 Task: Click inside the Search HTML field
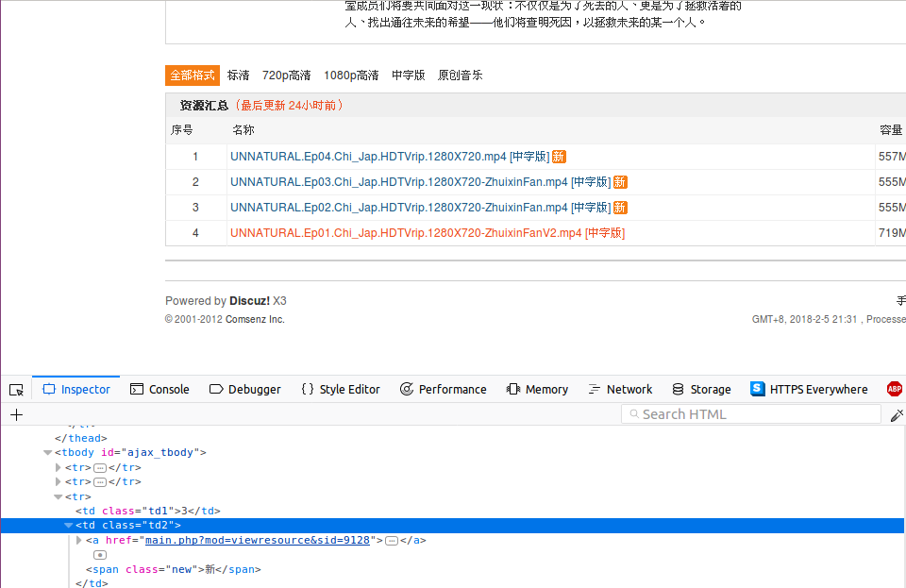click(751, 414)
